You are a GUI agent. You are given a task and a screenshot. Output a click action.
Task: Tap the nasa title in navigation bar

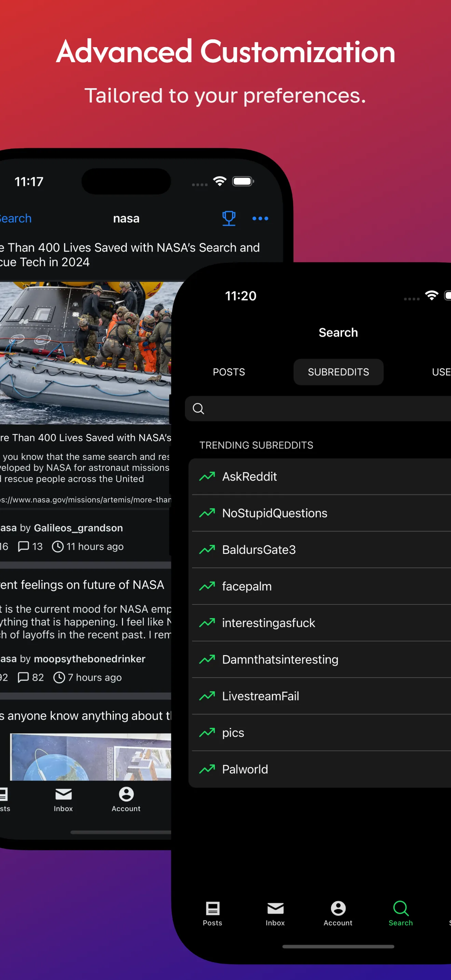tap(126, 218)
